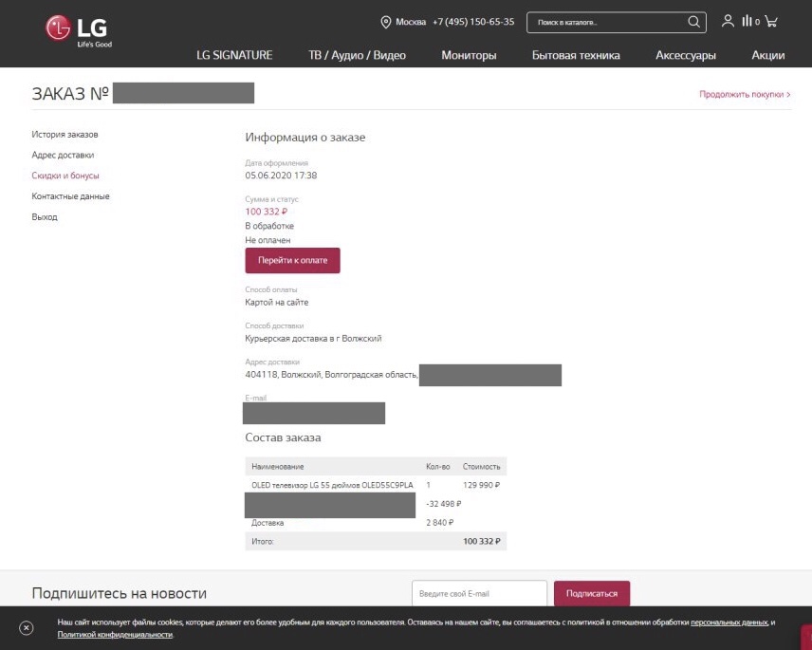Open the Акции promotions page
812x650 pixels.
767,55
